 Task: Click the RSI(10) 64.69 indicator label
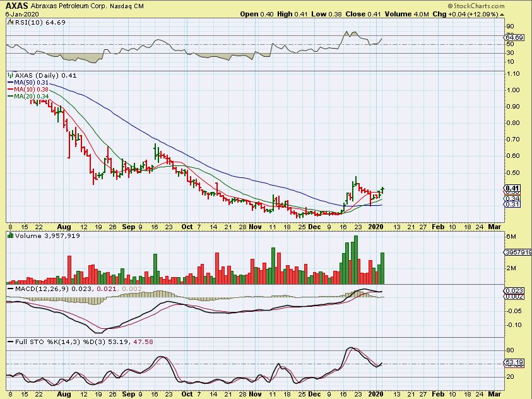coord(40,22)
